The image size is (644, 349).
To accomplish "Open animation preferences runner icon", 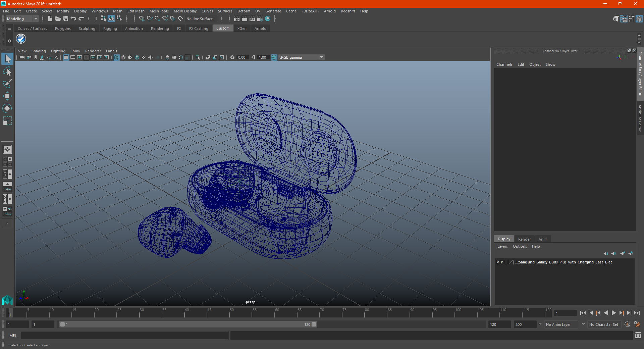I will pos(637,325).
